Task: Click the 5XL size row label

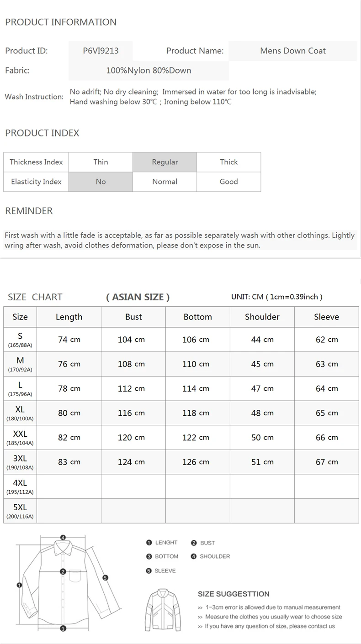Action: coord(20,511)
